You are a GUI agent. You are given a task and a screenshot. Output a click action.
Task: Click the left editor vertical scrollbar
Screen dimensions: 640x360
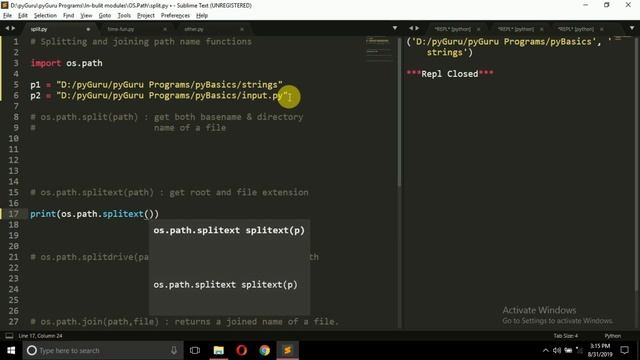pos(399,112)
